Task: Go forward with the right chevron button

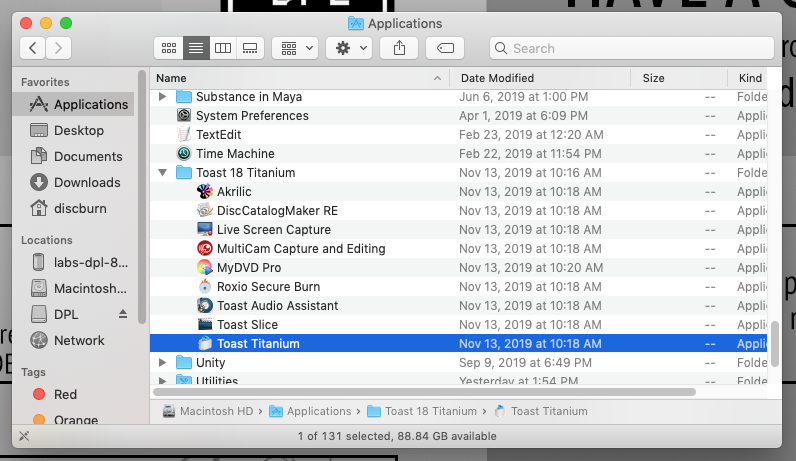Action: [x=58, y=48]
